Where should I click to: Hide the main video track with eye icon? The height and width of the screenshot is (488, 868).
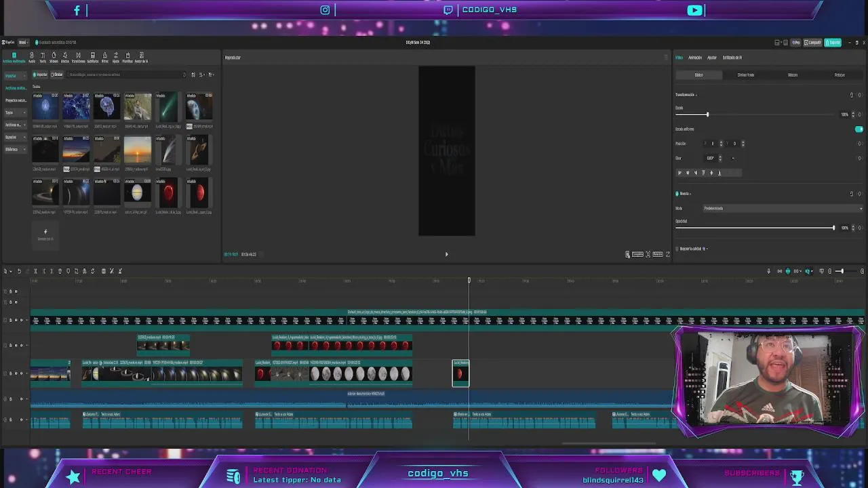tap(17, 373)
